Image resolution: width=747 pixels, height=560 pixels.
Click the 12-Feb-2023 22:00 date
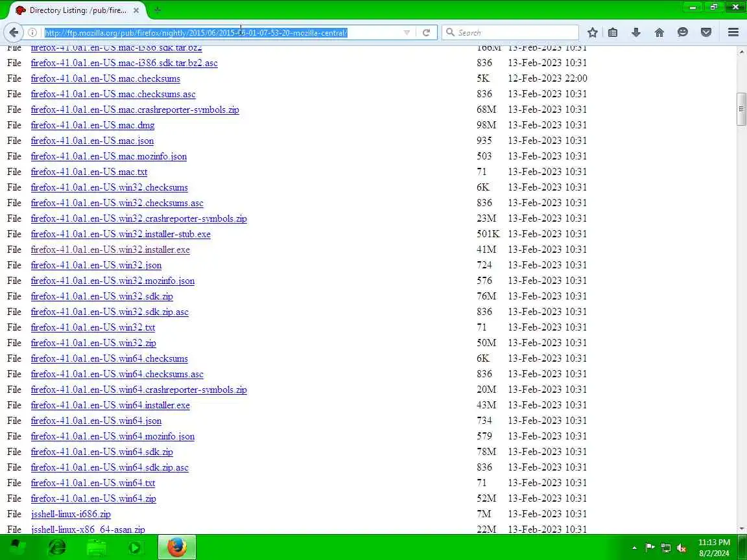click(x=547, y=78)
